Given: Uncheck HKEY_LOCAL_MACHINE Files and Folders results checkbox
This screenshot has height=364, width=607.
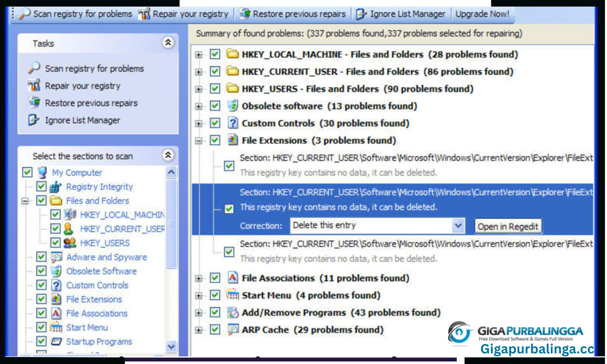Looking at the screenshot, I should pyautogui.click(x=215, y=54).
